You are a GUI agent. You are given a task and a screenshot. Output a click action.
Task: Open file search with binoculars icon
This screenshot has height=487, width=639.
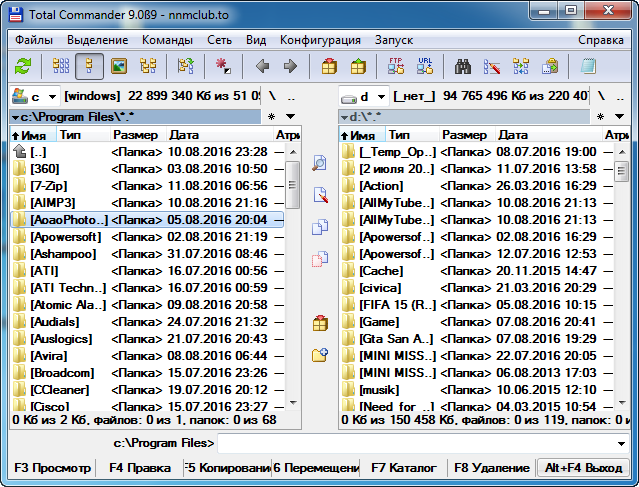click(463, 66)
